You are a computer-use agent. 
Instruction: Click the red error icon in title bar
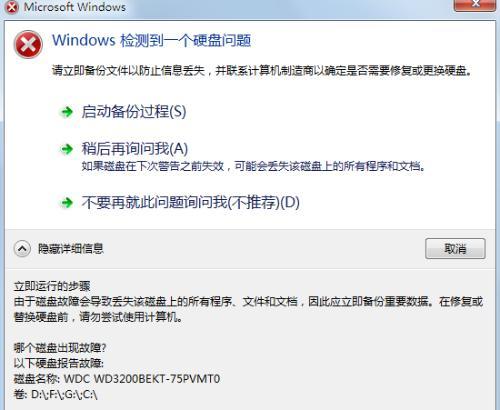coord(12,7)
